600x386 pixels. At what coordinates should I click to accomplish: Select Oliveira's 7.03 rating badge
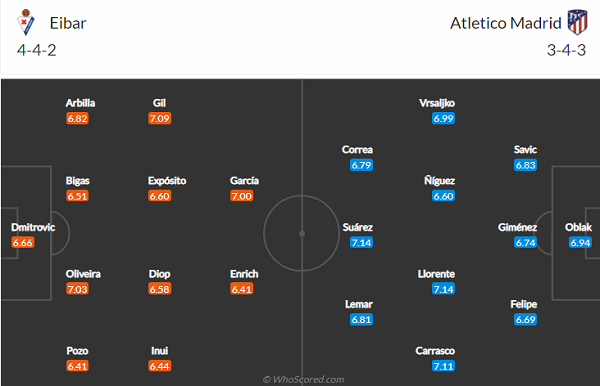[77, 289]
